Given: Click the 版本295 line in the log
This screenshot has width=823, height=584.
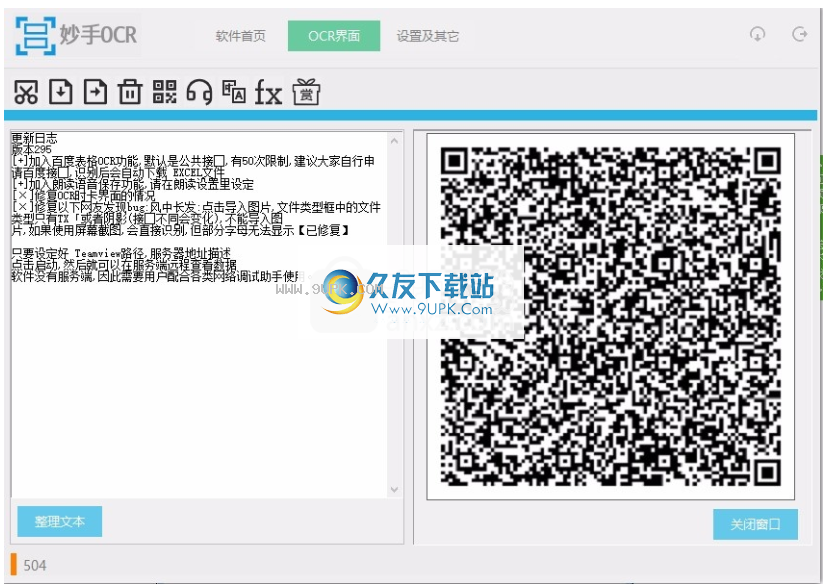Looking at the screenshot, I should click(x=31, y=150).
